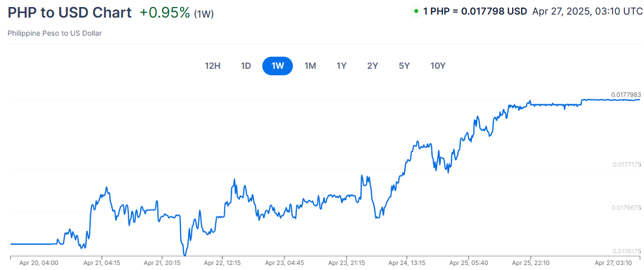
Task: Click the Philippine Peso to US Dollar subtitle
Action: (x=55, y=33)
